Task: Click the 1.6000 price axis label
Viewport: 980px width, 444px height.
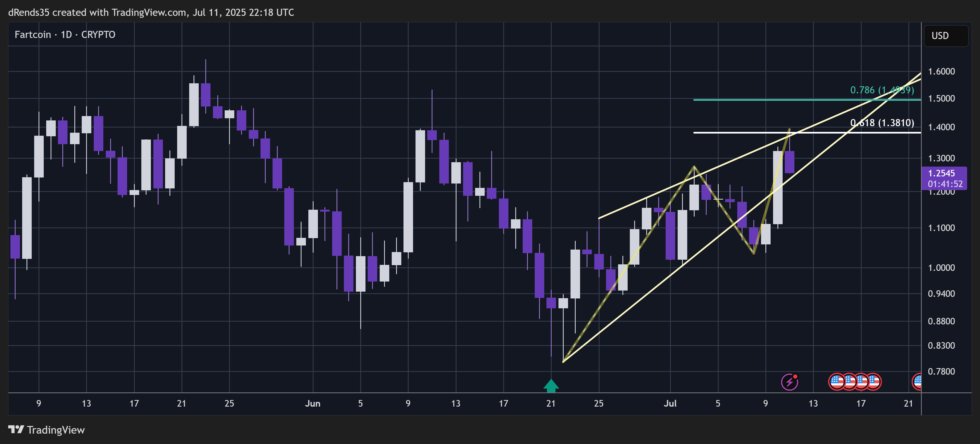Action: [x=941, y=72]
